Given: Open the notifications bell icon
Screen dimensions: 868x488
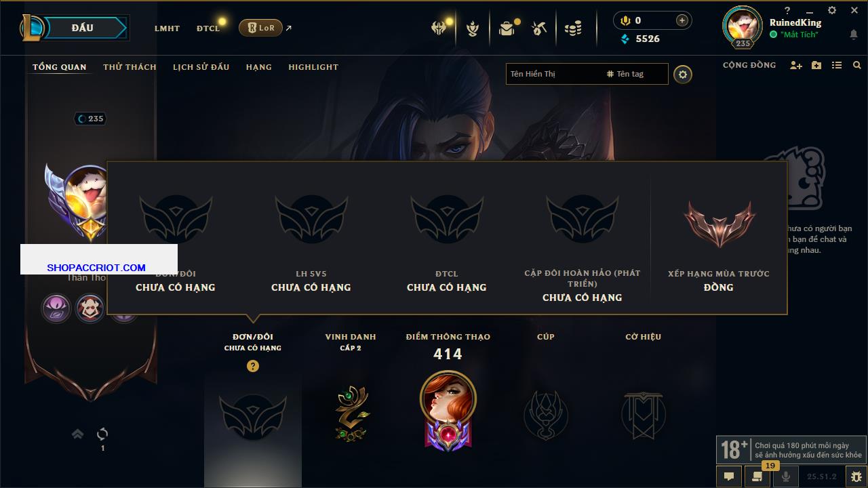Looking at the screenshot, I should coord(853,35).
